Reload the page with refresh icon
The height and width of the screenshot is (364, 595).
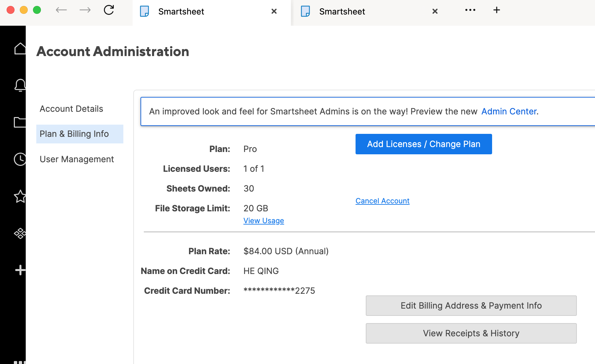109,10
